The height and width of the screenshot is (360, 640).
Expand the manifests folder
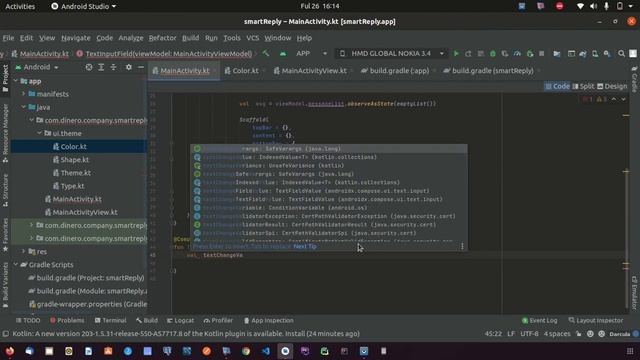pos(24,94)
